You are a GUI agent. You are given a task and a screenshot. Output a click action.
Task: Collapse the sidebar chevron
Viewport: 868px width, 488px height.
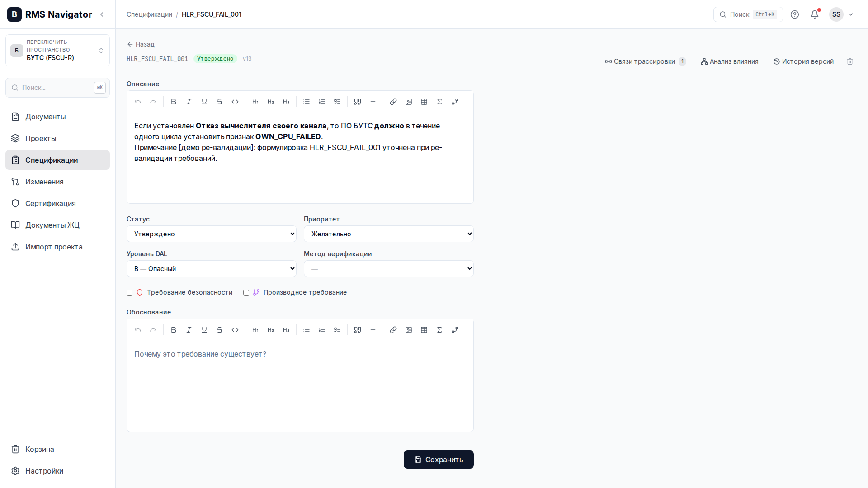(102, 14)
